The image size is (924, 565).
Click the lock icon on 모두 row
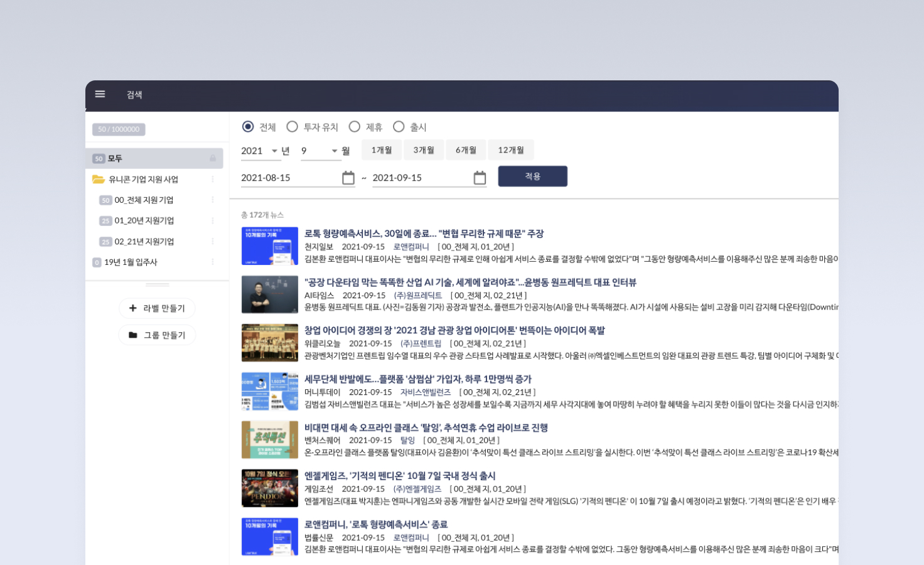tap(213, 158)
